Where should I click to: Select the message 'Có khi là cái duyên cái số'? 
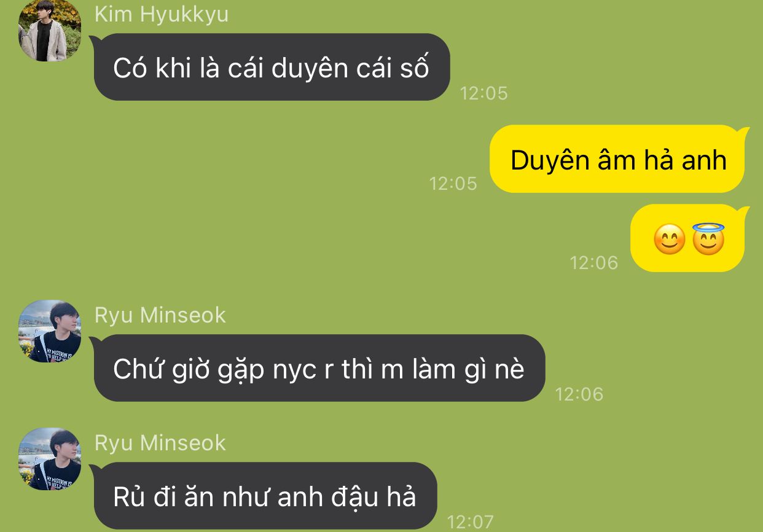point(272,67)
